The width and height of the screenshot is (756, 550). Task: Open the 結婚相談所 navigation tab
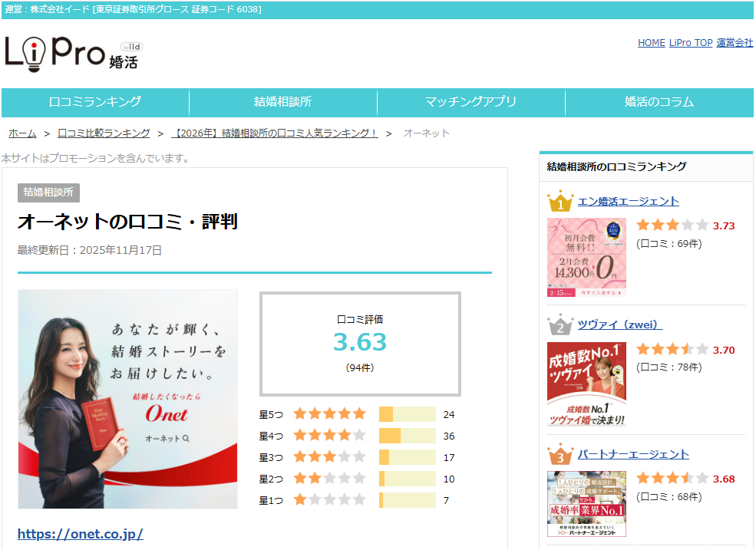click(x=282, y=102)
